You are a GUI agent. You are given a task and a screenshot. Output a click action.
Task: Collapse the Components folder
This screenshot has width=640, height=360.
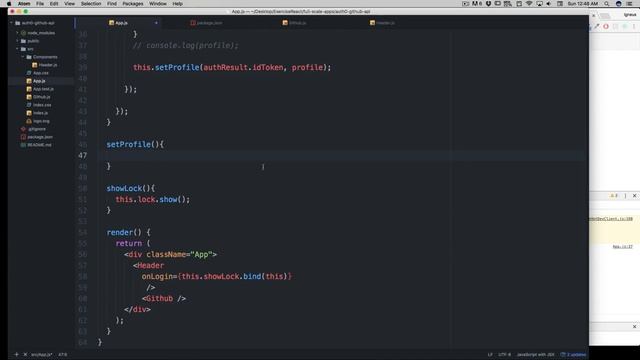[23, 57]
